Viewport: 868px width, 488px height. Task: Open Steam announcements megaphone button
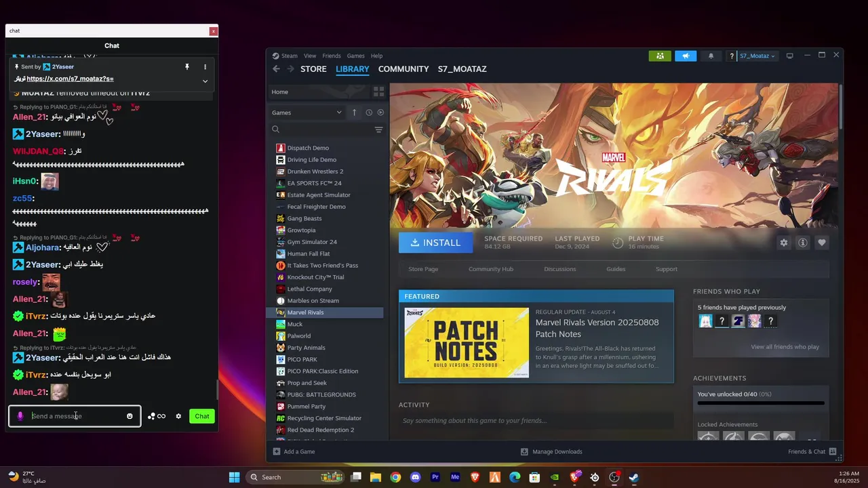[x=686, y=56]
